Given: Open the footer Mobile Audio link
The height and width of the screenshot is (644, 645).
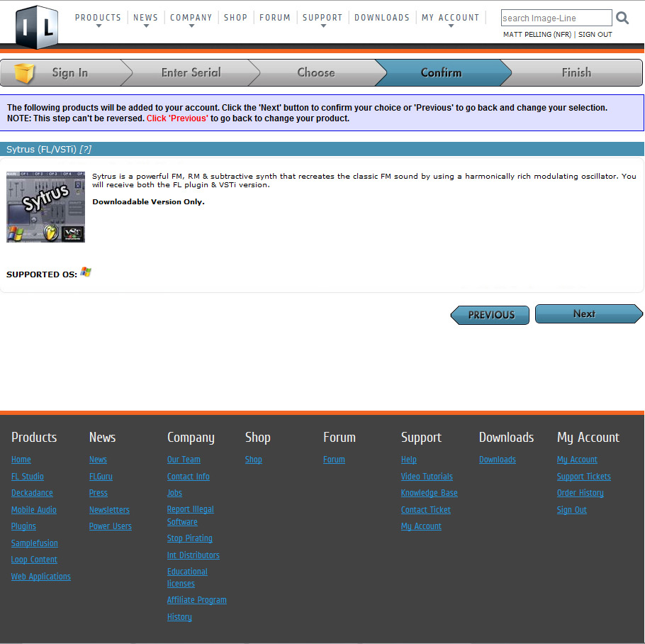Looking at the screenshot, I should pyautogui.click(x=34, y=510).
